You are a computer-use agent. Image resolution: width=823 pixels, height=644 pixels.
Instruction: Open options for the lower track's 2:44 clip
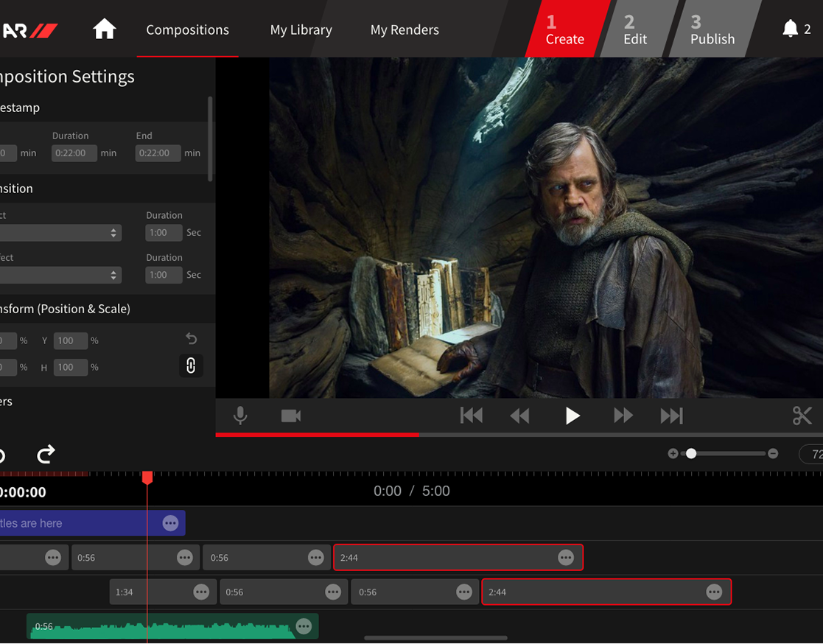[x=714, y=592]
